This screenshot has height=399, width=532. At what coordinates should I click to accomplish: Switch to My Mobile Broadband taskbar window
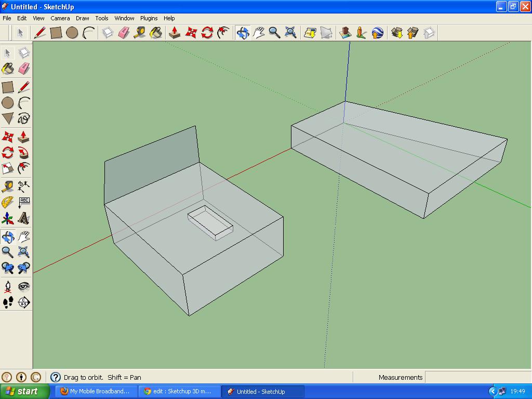[96, 391]
